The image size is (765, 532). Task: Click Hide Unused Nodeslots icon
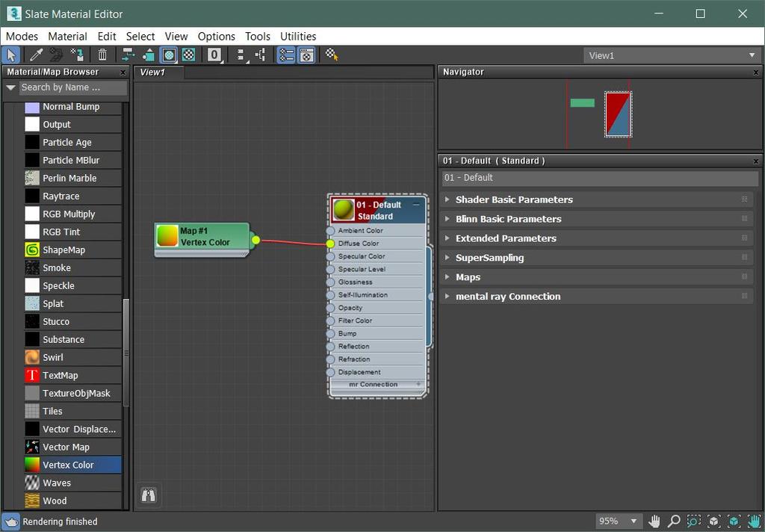[149, 55]
